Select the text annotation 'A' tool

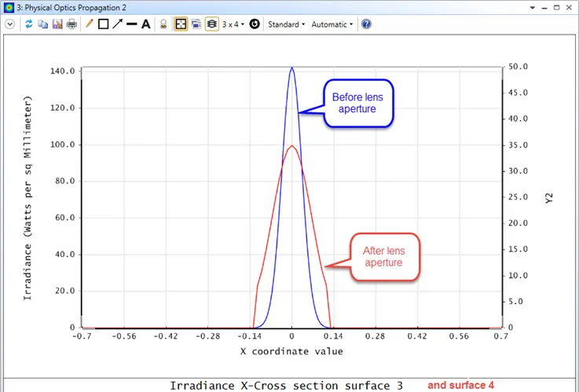[x=146, y=24]
